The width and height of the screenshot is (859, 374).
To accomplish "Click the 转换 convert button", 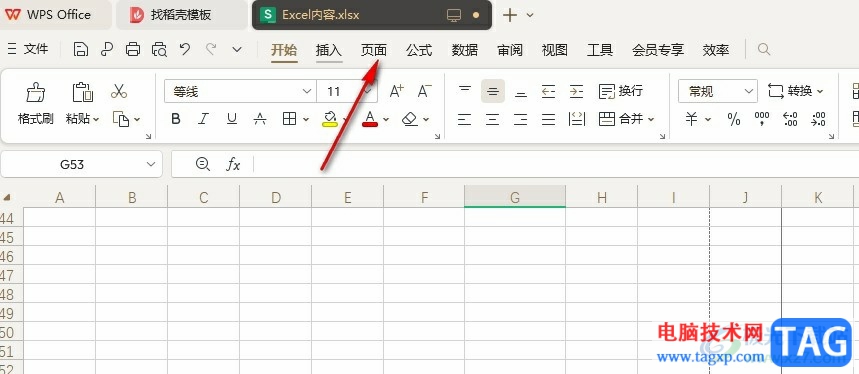I will point(796,91).
